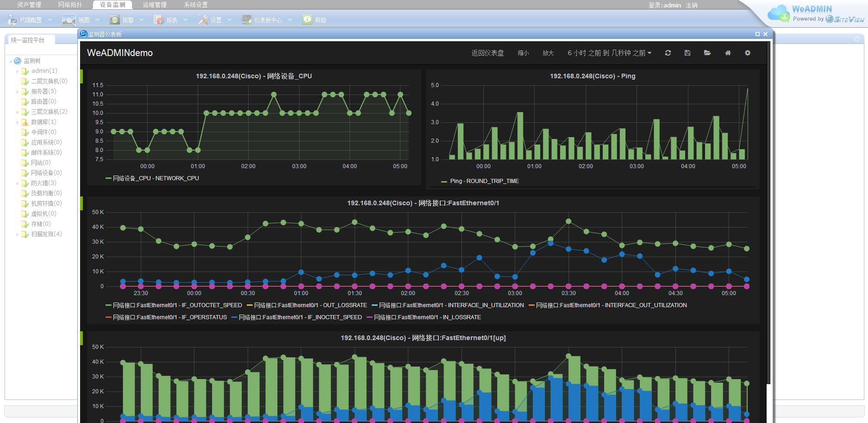Open the 设置 dropdown arrow
The height and width of the screenshot is (423, 868).
click(x=229, y=20)
